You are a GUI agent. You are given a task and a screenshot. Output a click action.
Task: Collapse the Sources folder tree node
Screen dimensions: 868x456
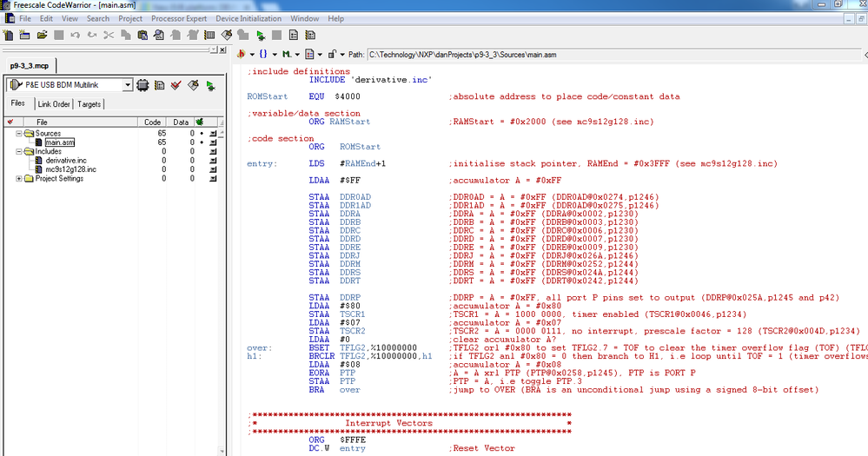pyautogui.click(x=19, y=134)
